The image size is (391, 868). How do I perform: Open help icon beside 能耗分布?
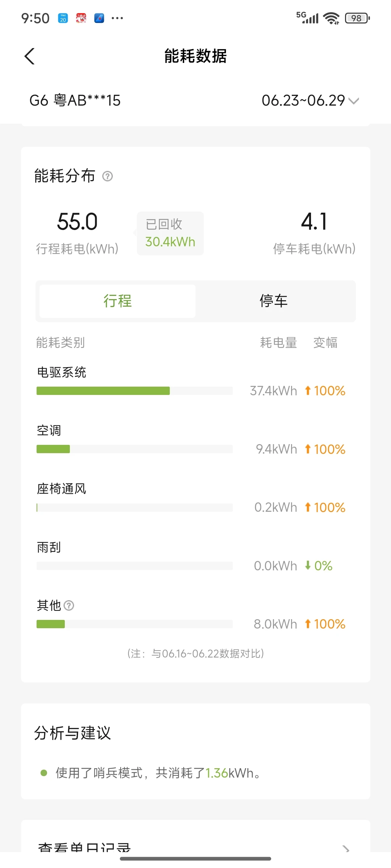tap(108, 176)
